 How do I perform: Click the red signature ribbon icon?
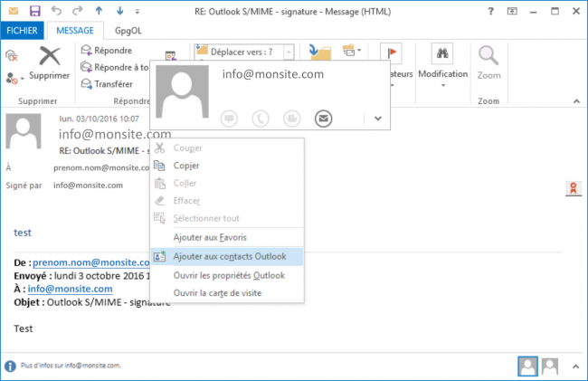[x=574, y=188]
